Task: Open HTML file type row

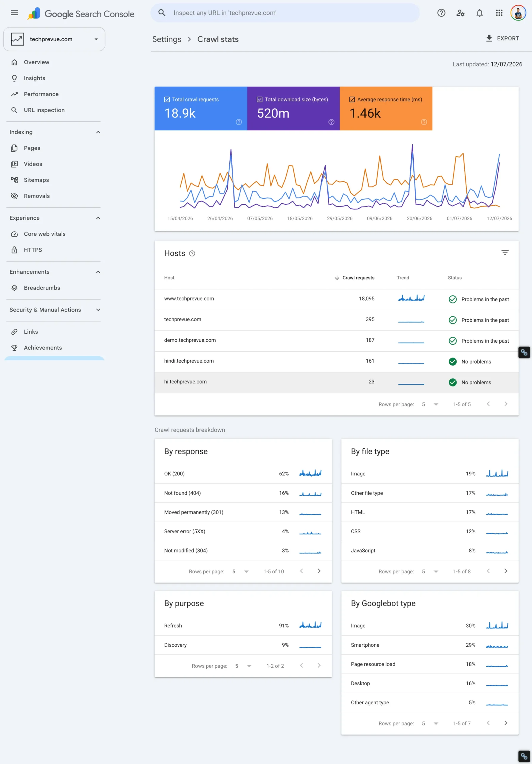Action: click(430, 512)
